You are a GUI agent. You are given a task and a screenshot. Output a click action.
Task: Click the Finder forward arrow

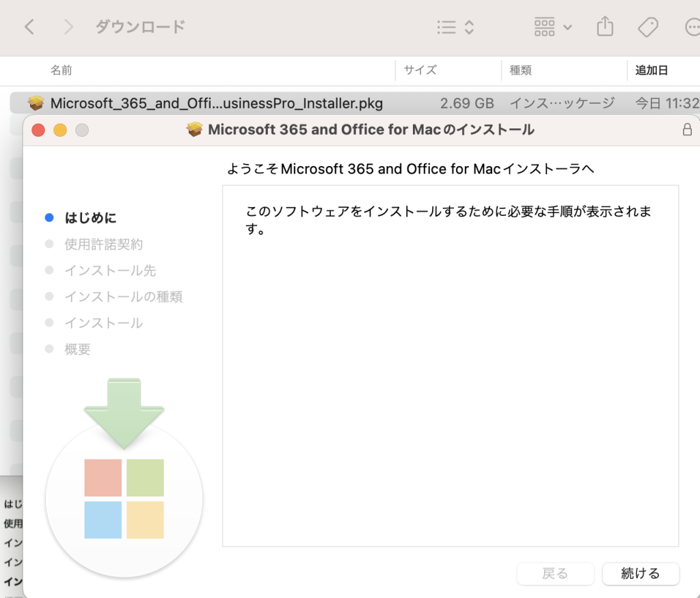68,27
